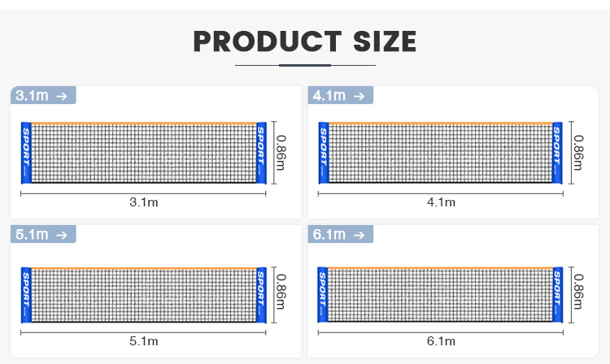Click the 4.1m size label tag
Image resolution: width=610 pixels, height=364 pixels.
pos(341,95)
